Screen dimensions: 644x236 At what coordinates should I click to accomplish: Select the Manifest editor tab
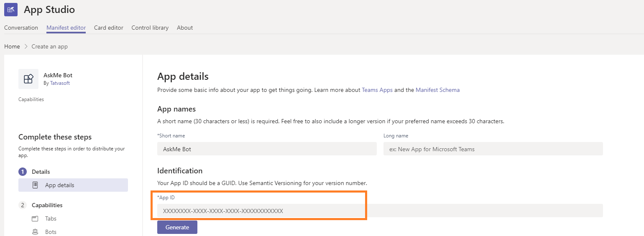[66, 28]
